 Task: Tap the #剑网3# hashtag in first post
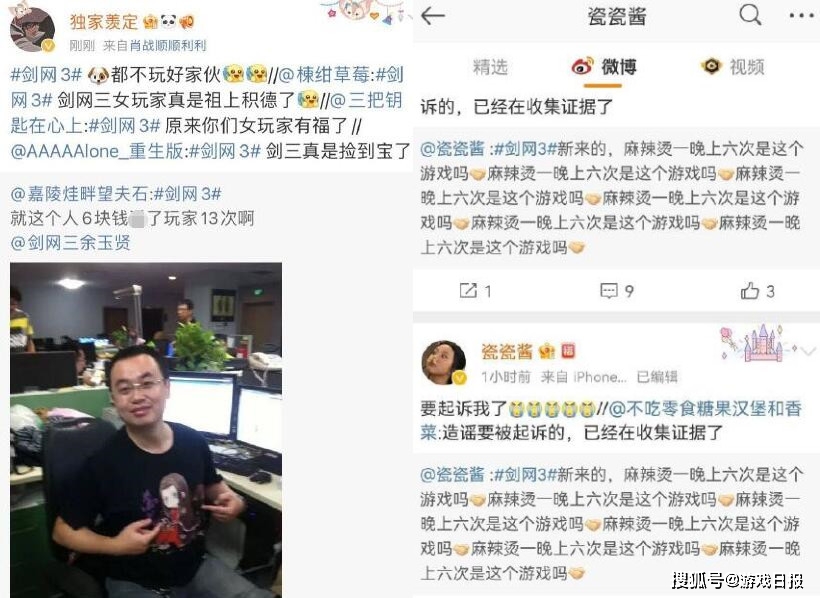(47, 75)
